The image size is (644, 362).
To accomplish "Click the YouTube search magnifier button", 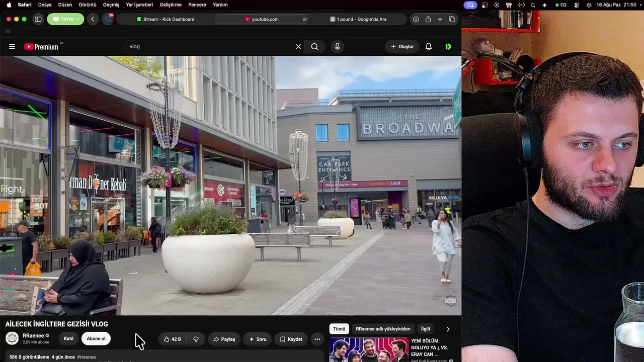I will [314, 47].
